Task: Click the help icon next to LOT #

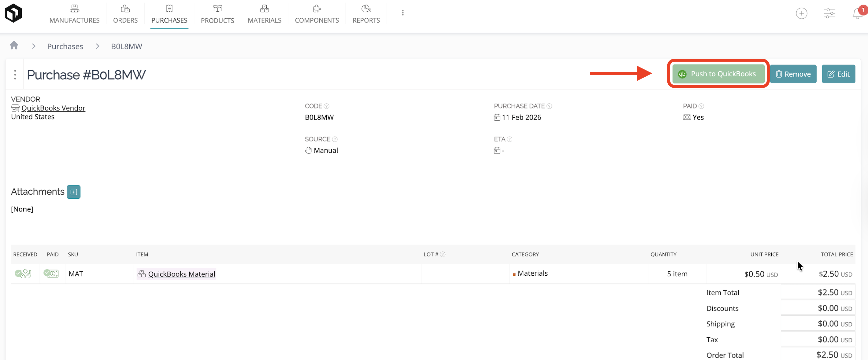Action: [x=443, y=254]
